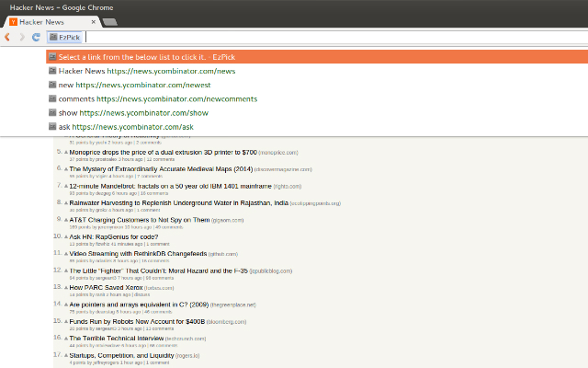The width and height of the screenshot is (588, 368).
Task: Click the icon beside 'new' suggestion
Action: (x=52, y=85)
